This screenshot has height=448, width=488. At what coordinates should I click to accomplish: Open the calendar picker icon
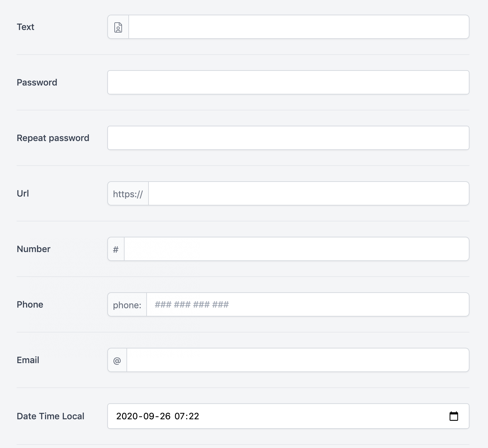coord(454,416)
